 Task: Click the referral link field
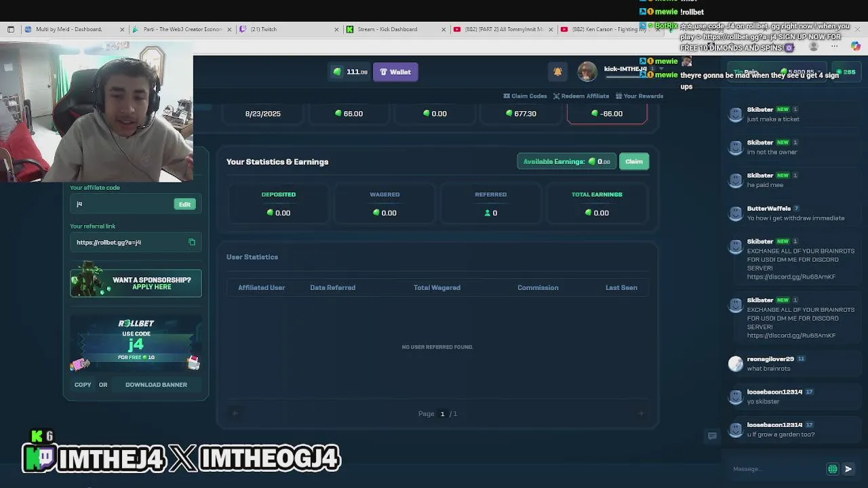(x=136, y=243)
